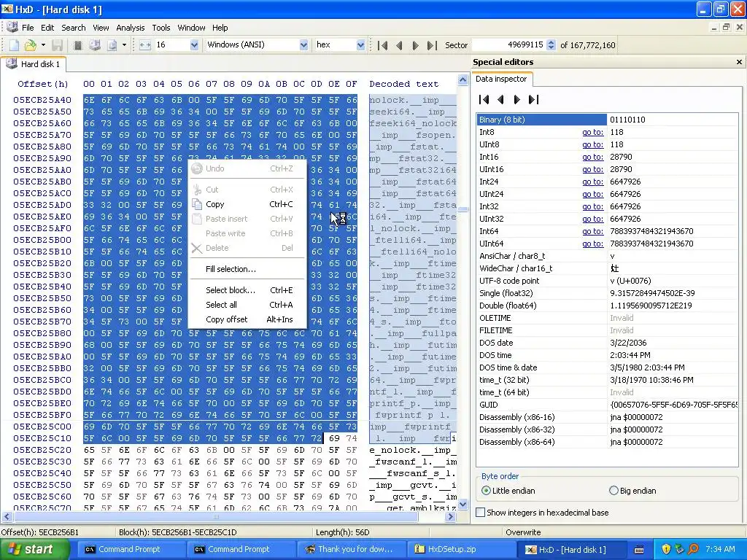Click go to link for Int8
This screenshot has height=560, width=747.
592,132
